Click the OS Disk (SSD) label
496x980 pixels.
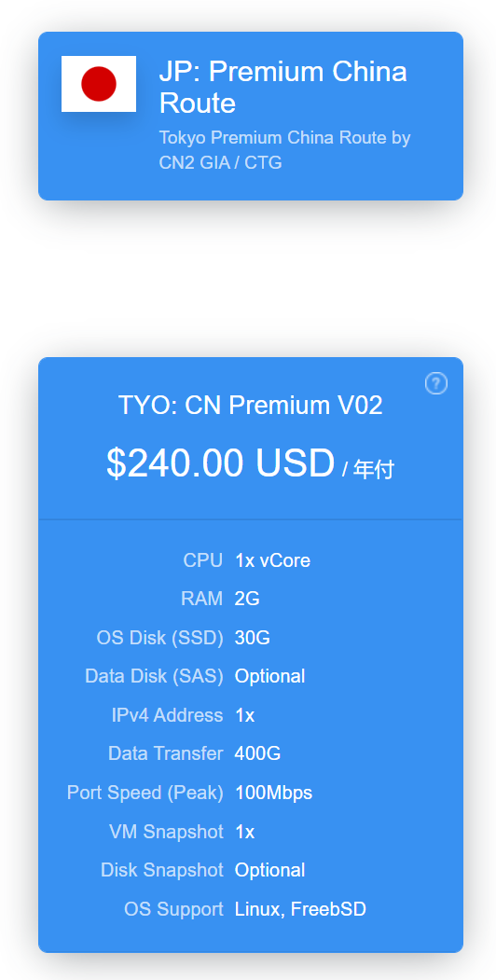pyautogui.click(x=160, y=638)
